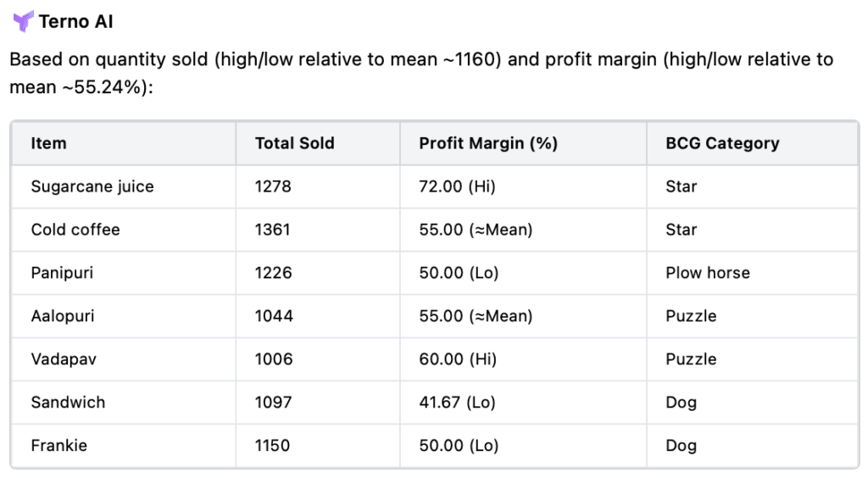Click the 60.00 (Hi) profit margin cell

click(457, 359)
